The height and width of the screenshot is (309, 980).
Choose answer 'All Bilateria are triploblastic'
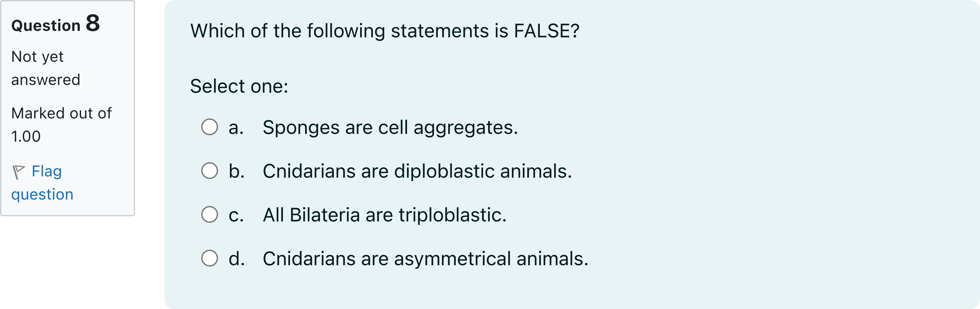384,215
